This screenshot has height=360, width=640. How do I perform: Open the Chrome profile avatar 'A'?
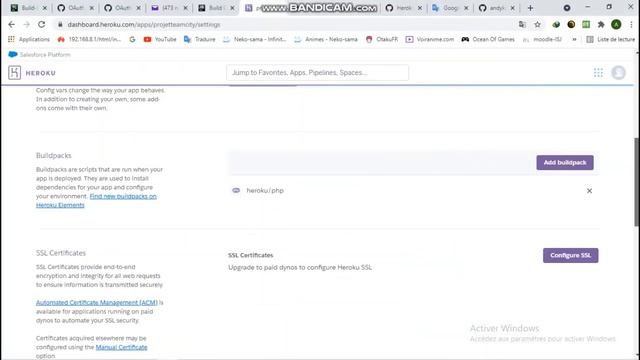616,24
